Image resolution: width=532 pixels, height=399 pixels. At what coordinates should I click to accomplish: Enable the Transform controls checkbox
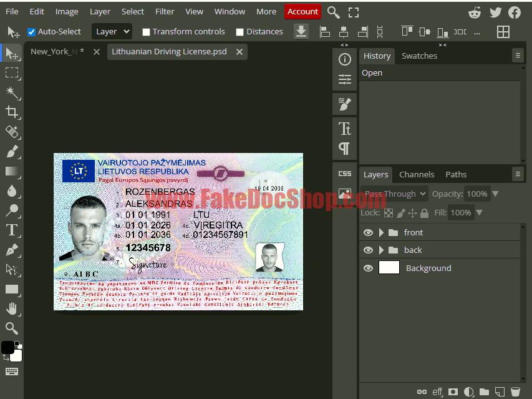tap(146, 32)
